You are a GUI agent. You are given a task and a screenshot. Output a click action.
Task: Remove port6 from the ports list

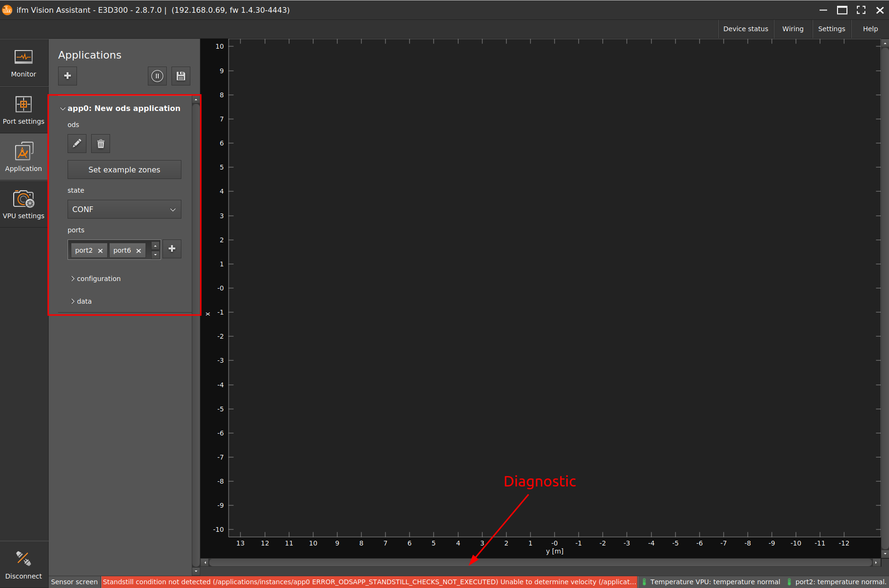pyautogui.click(x=138, y=250)
